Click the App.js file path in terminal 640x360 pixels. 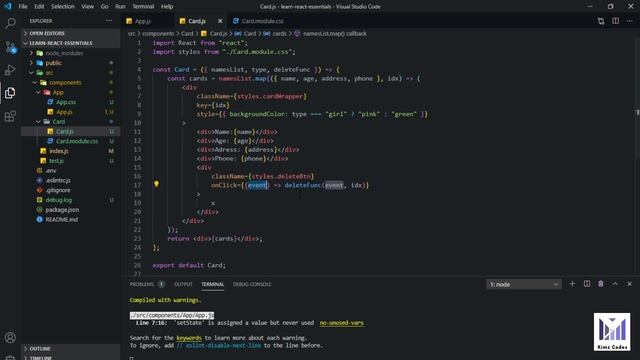(x=172, y=316)
